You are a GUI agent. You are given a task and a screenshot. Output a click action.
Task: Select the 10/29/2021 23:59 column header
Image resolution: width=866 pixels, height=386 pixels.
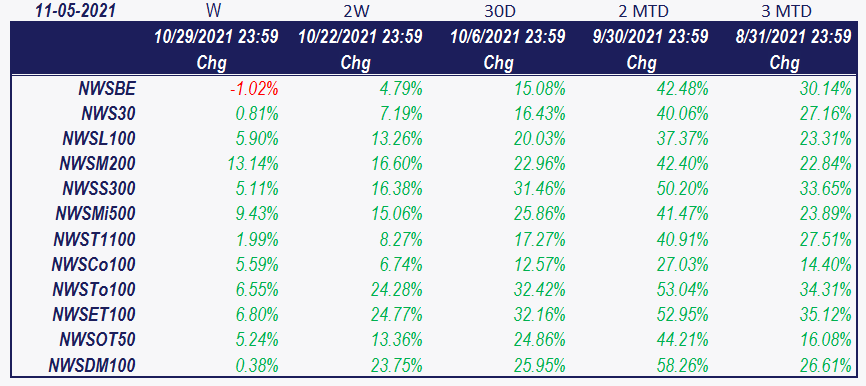pos(216,37)
